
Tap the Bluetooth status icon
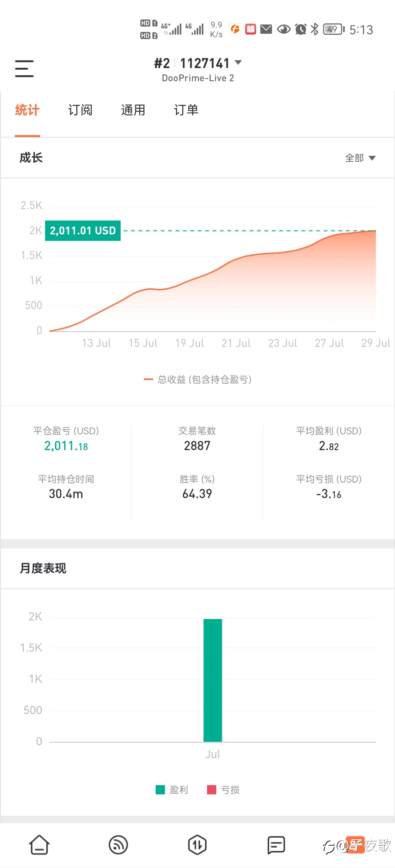(315, 29)
